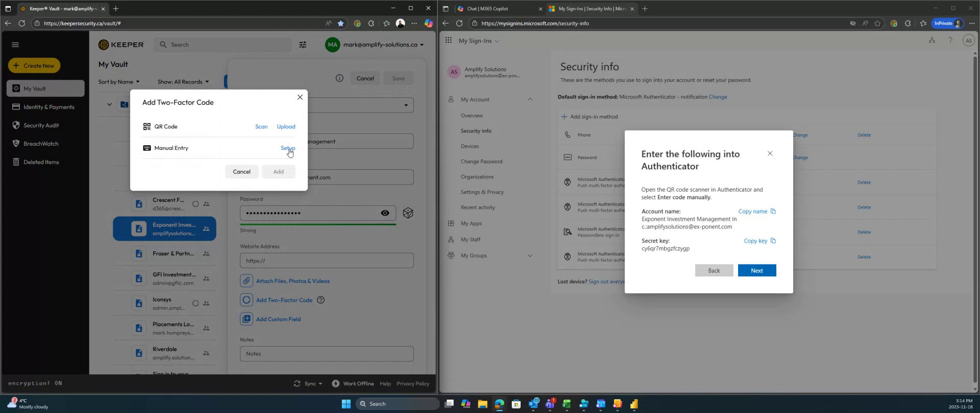The image size is (980, 413).
Task: Click the Add Custom Field plus icon
Action: (247, 319)
